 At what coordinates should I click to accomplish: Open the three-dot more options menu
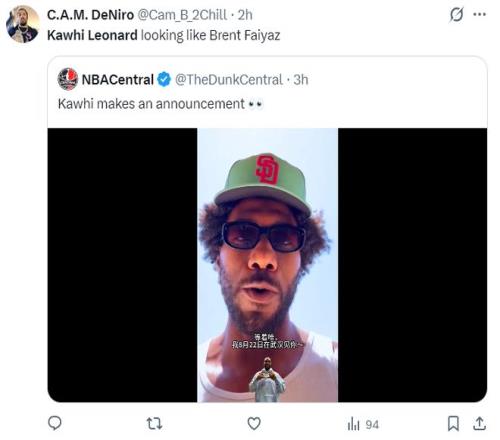point(480,14)
